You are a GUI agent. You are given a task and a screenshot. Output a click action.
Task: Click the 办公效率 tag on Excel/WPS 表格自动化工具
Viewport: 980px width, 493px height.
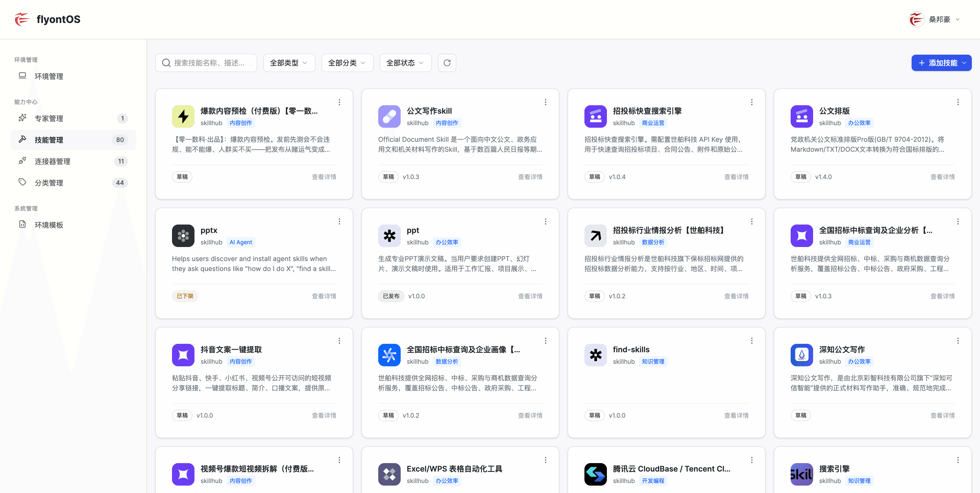[x=447, y=481]
